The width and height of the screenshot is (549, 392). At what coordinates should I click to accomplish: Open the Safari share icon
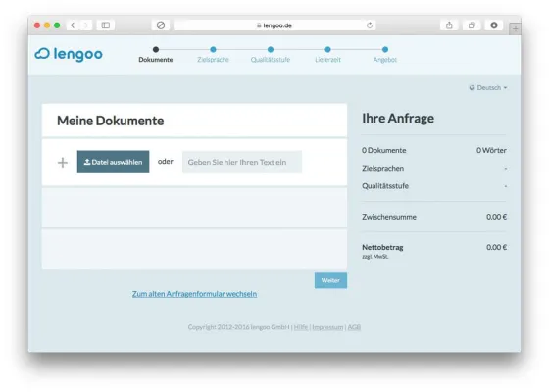point(449,25)
